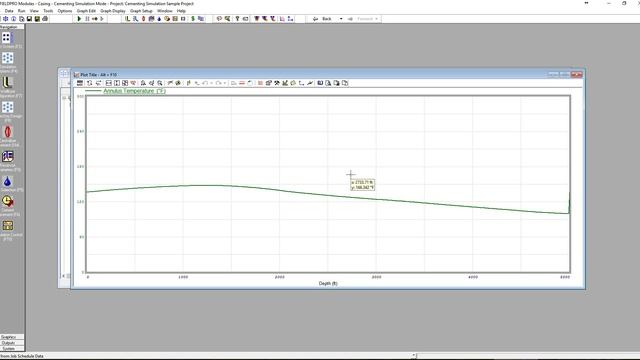640x360 pixels.
Task: Click the Back navigation button
Action: coord(322,19)
